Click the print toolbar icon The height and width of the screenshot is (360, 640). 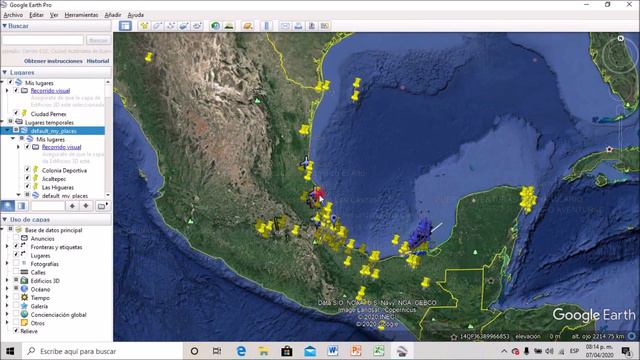298,26
